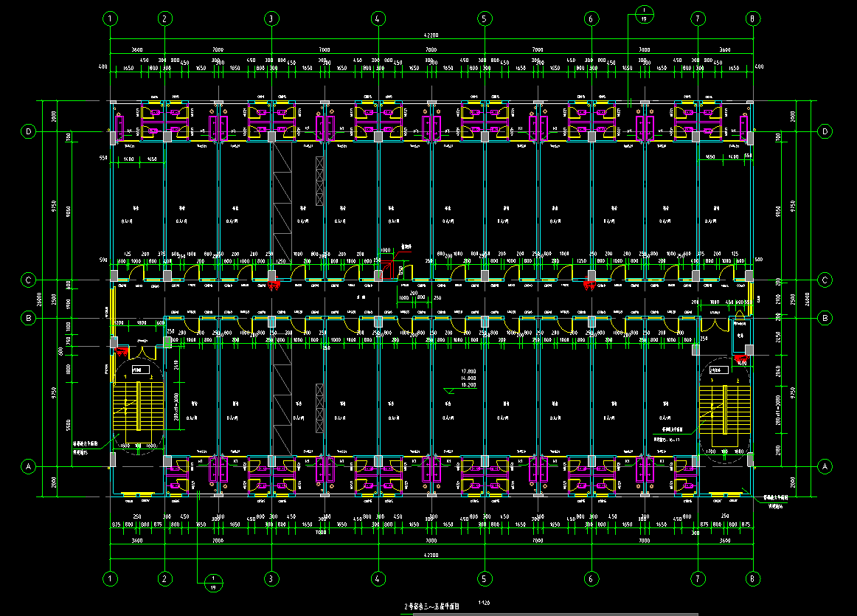Click grid axis bubble 1 in the top row
The height and width of the screenshot is (616, 857).
pos(111,18)
